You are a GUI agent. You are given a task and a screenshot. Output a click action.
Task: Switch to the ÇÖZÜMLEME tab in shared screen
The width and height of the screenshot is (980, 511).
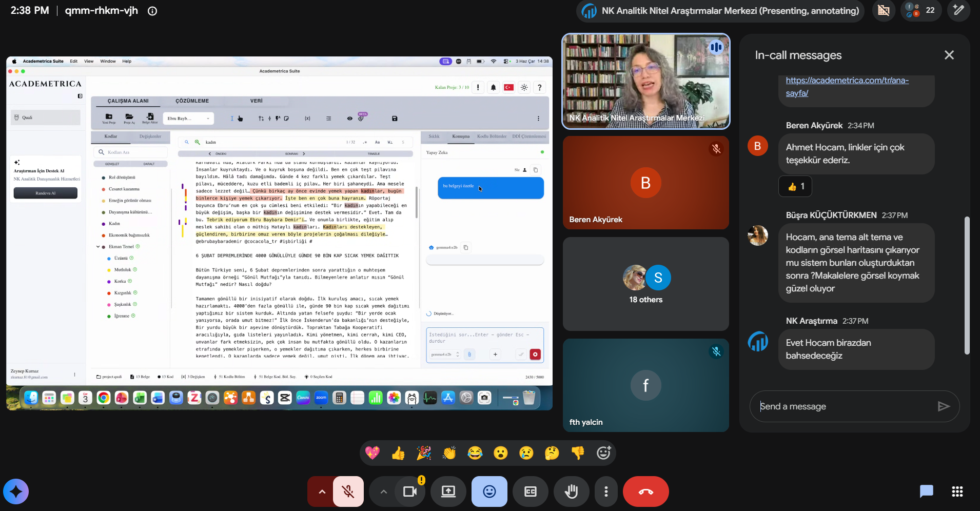(x=192, y=101)
